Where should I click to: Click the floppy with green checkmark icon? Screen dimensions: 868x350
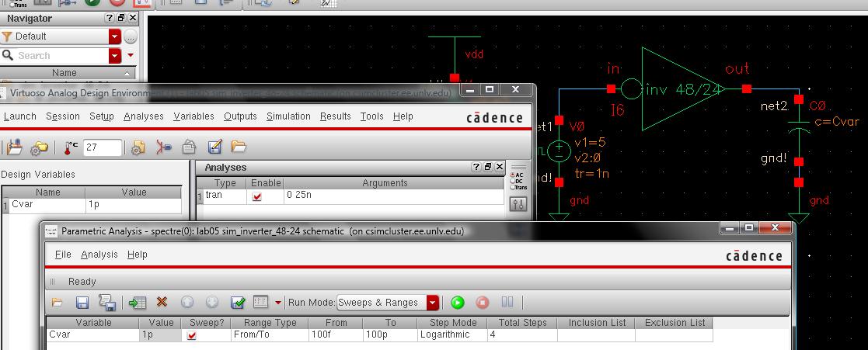(238, 303)
